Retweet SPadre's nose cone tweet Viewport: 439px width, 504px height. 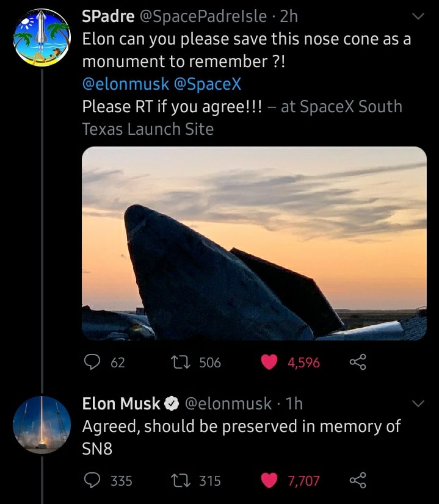pos(181,362)
